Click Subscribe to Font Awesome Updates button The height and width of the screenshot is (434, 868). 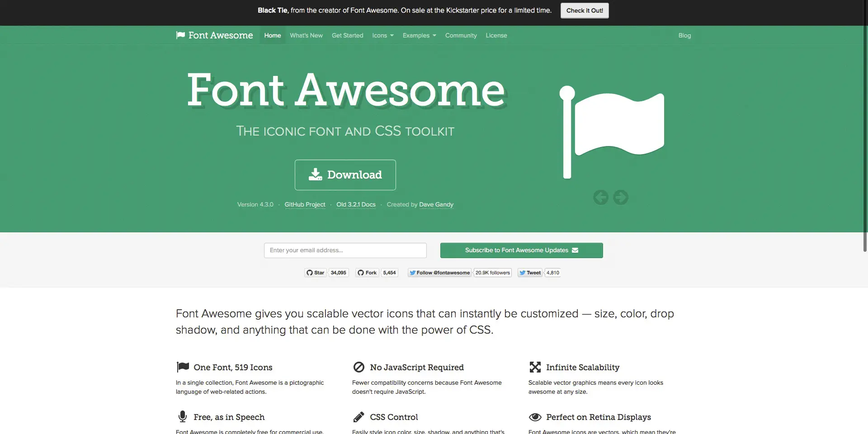522,250
